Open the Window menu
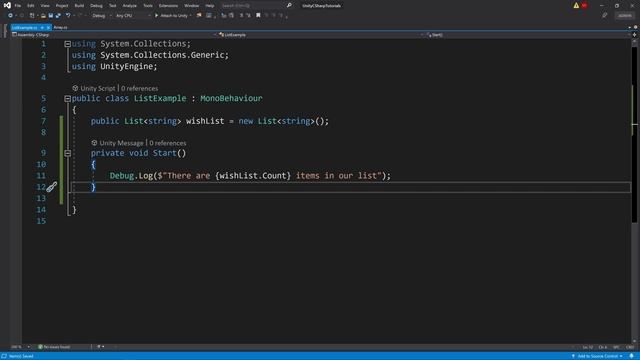 [x=191, y=6]
